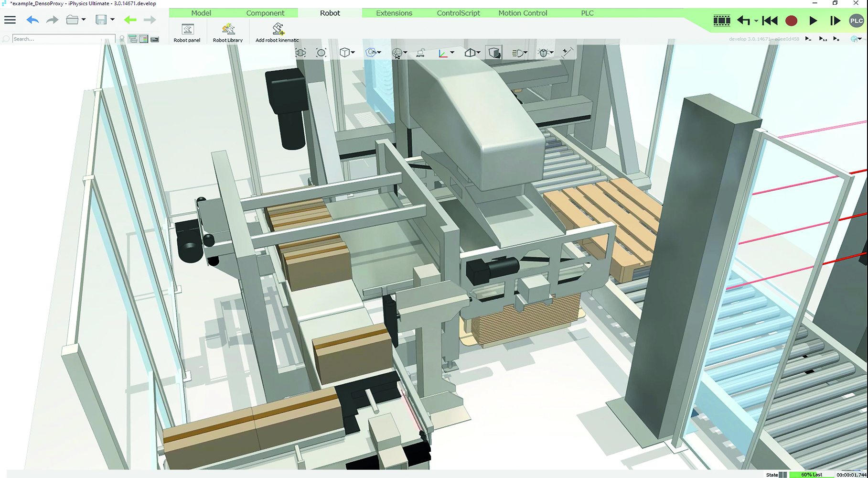Click the PLC connection icon
Screen dimensions: 868x478
tap(856, 21)
